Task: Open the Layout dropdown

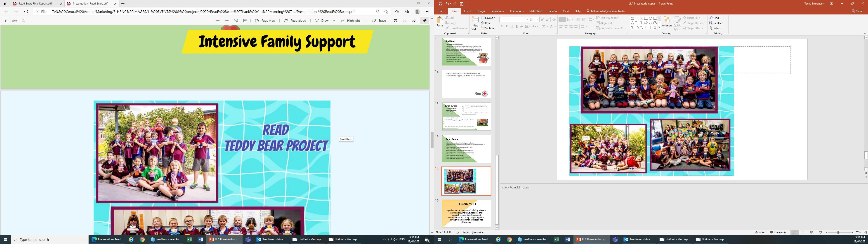Action: (x=488, y=18)
